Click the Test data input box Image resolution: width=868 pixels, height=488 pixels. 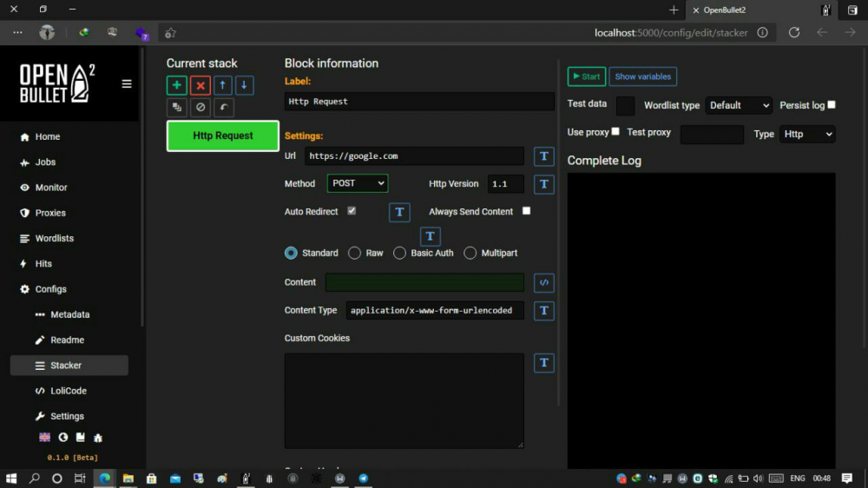coord(625,105)
